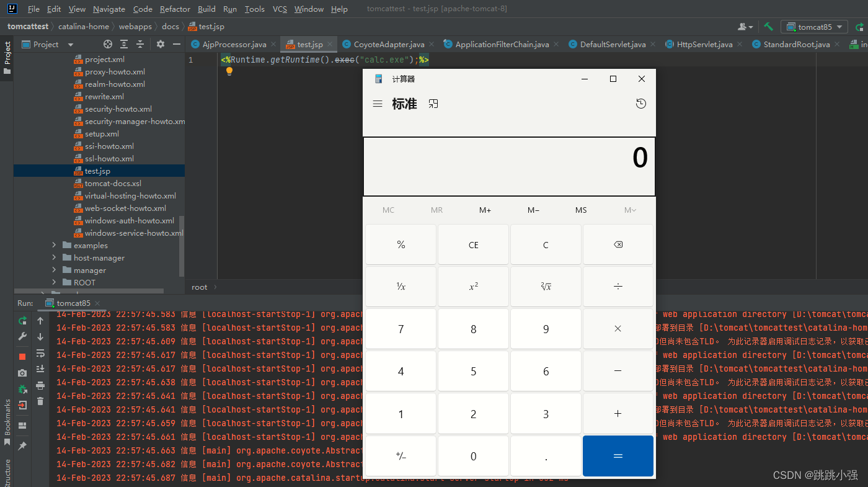Click Calculator square root button
This screenshot has width=868, height=487.
(x=546, y=287)
